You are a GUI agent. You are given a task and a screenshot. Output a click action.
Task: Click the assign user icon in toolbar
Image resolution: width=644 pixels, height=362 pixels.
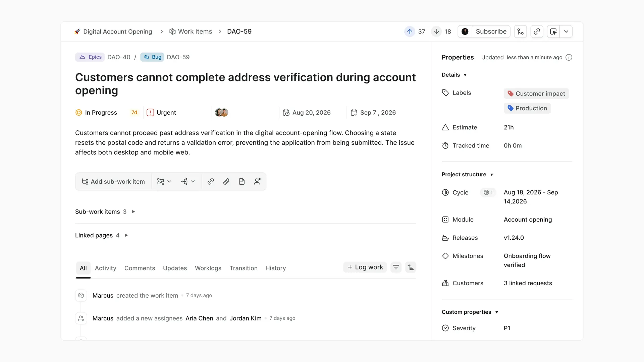257,182
